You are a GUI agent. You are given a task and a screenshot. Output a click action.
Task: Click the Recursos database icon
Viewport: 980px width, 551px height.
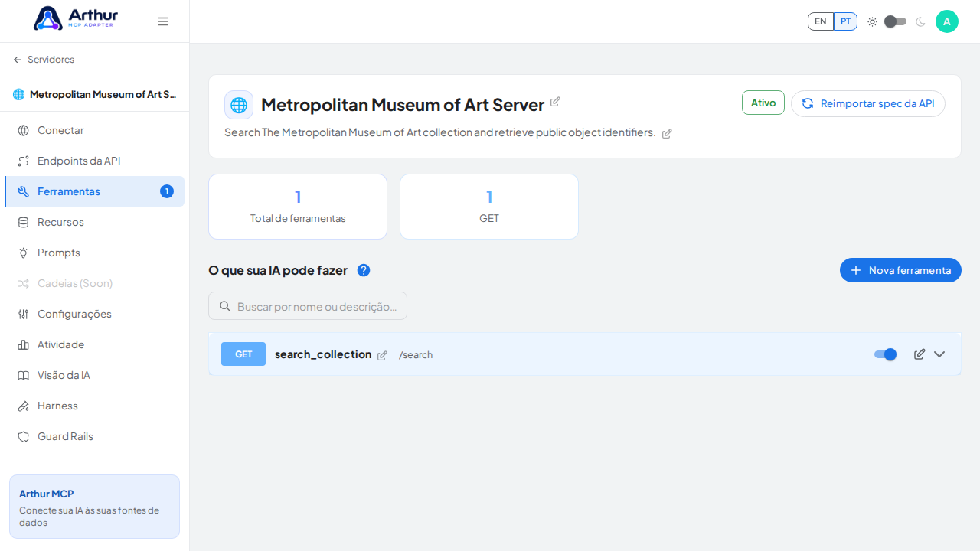click(24, 222)
